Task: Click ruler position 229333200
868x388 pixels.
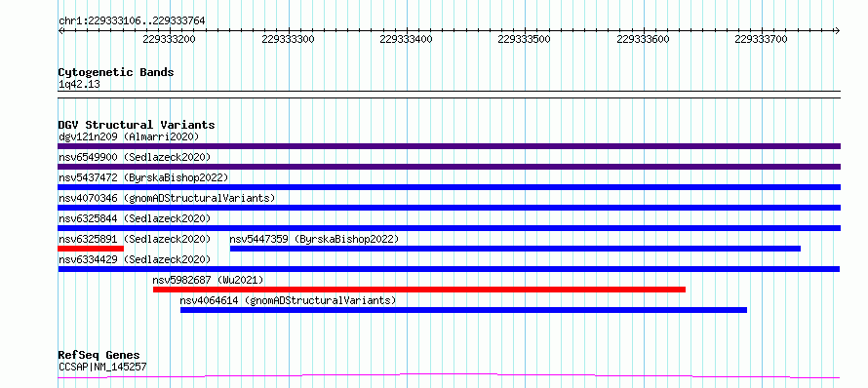Action: click(170, 39)
